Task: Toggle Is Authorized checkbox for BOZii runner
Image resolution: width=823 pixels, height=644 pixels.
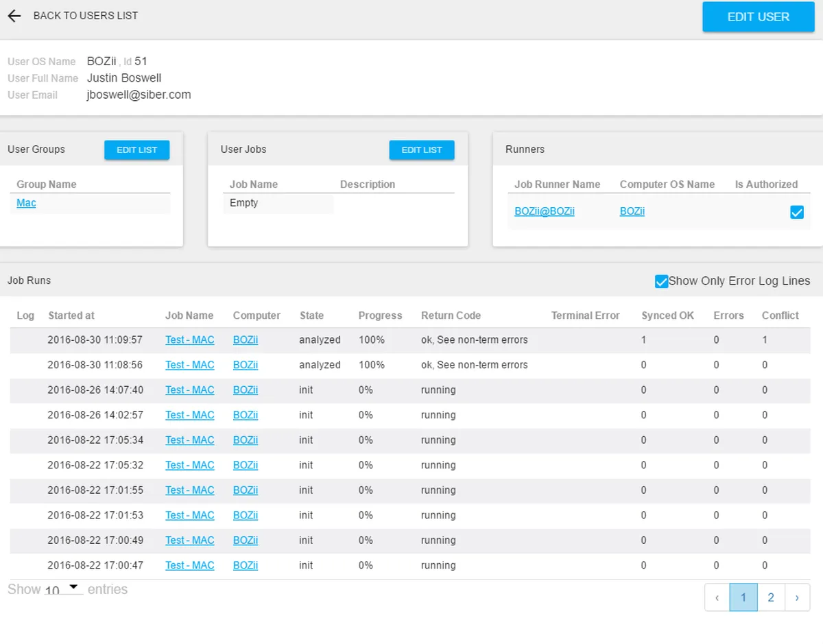Action: click(x=796, y=213)
